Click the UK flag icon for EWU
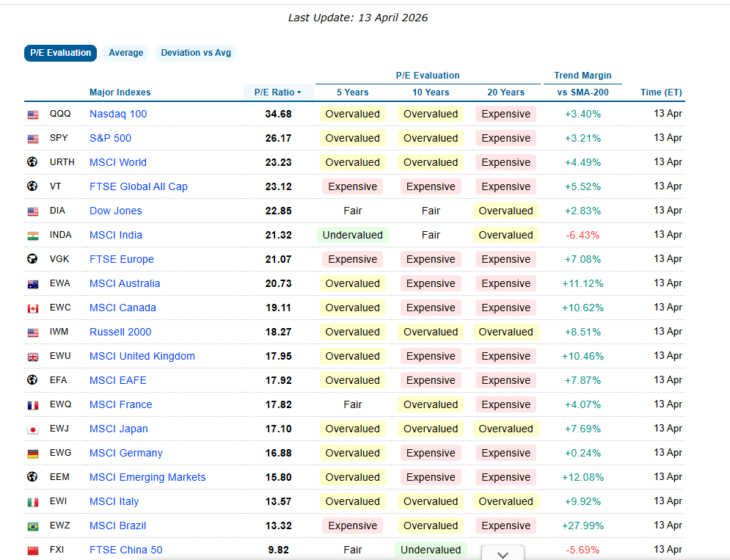 click(x=32, y=357)
